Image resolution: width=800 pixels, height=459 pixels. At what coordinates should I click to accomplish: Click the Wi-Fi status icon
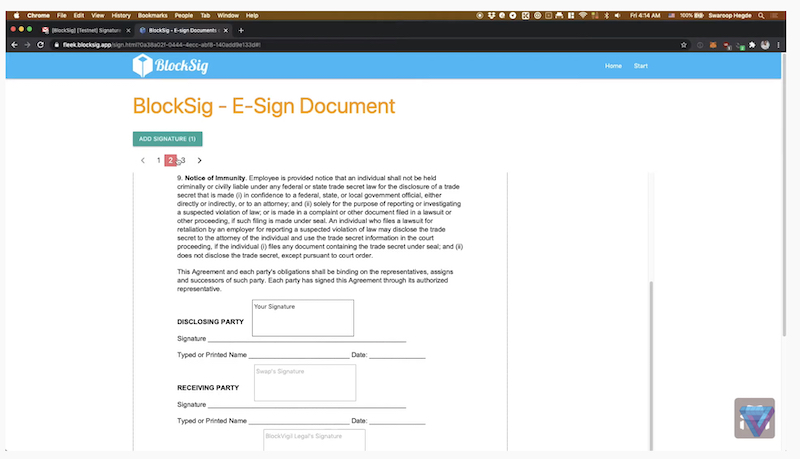[x=583, y=15]
